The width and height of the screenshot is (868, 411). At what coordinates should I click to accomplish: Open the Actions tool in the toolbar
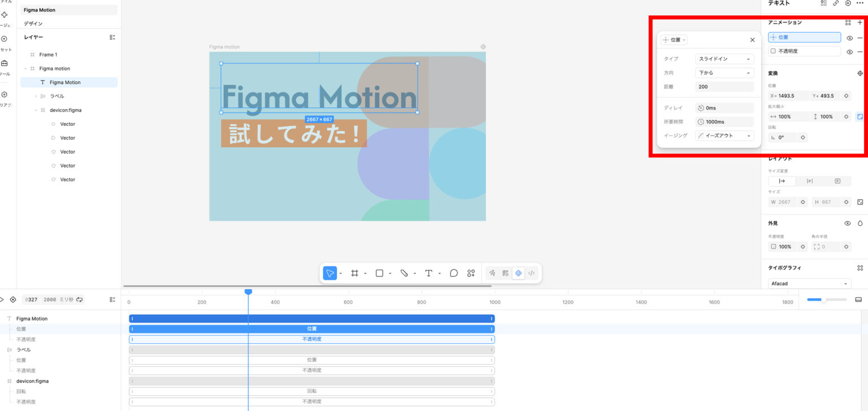(471, 273)
